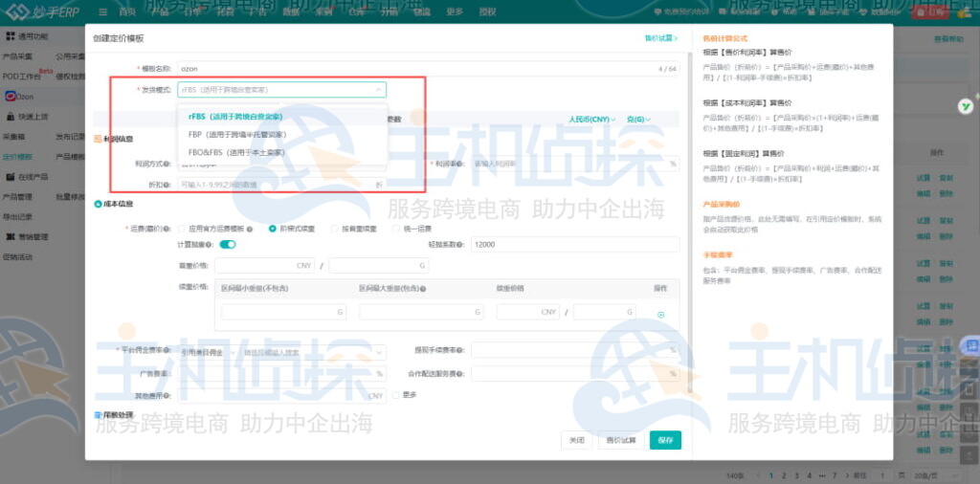Click the 妙手ERP logo
The height and width of the screenshot is (484, 980).
click(42, 11)
